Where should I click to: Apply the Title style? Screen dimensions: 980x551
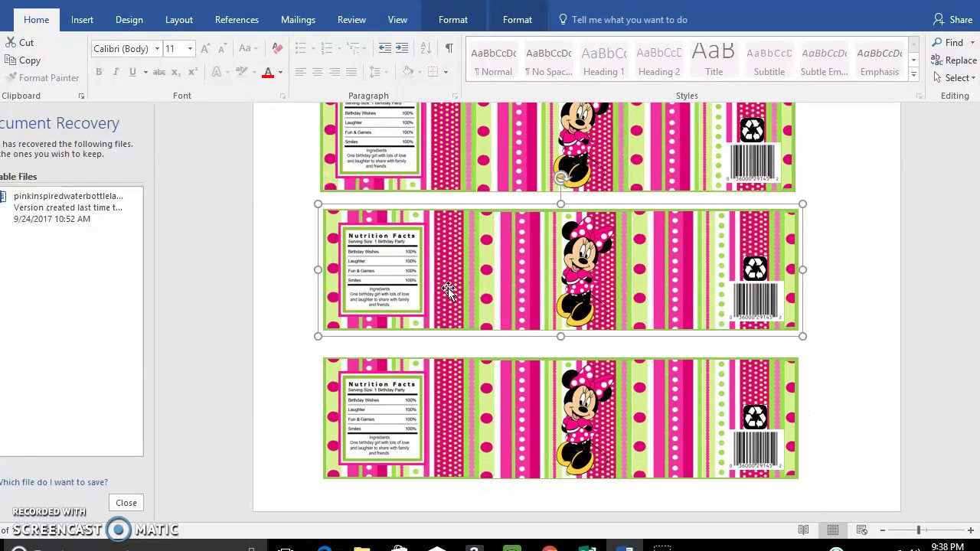coord(714,60)
